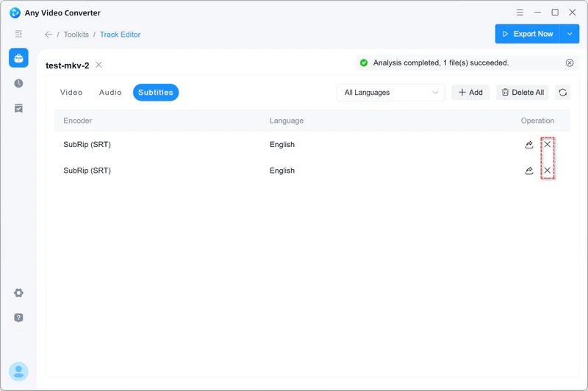
Task: Click the Operation column header
Action: [537, 121]
